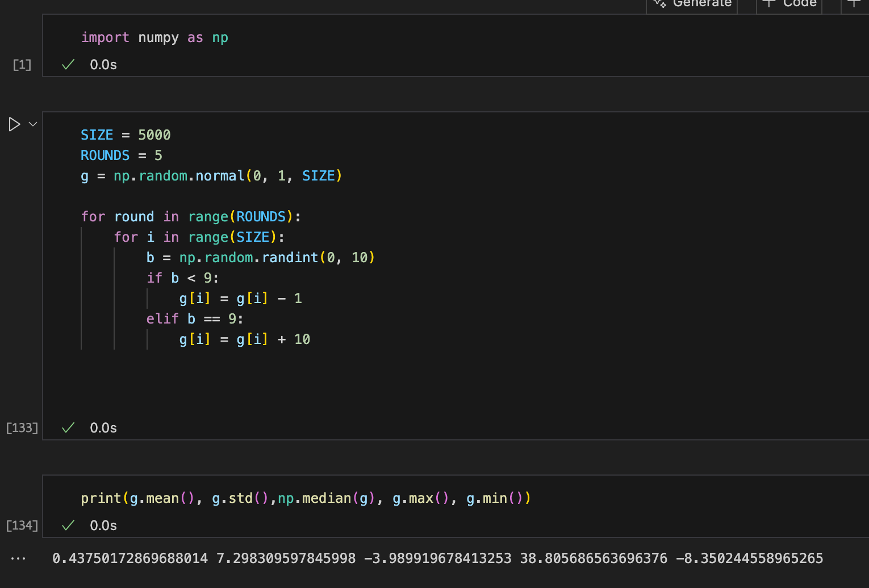Click the 'elif b == 9:' line
The image size is (869, 588).
(195, 319)
